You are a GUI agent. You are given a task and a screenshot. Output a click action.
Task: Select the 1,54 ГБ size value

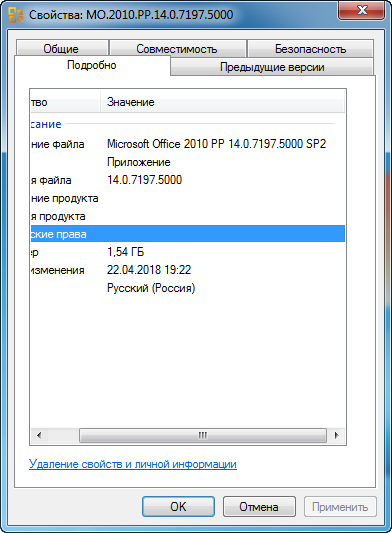click(x=125, y=252)
